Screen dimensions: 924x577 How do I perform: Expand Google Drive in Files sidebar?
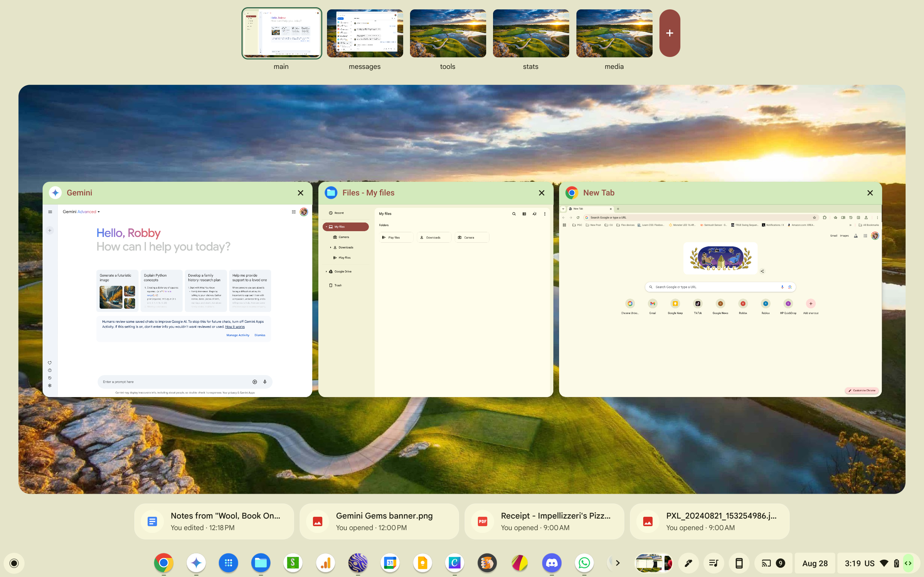(x=326, y=271)
